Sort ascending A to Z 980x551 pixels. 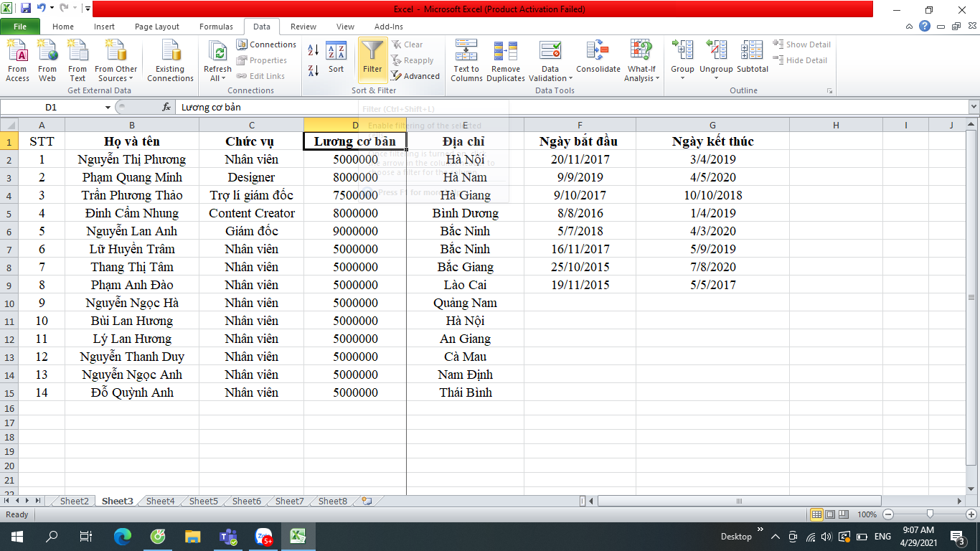(314, 51)
